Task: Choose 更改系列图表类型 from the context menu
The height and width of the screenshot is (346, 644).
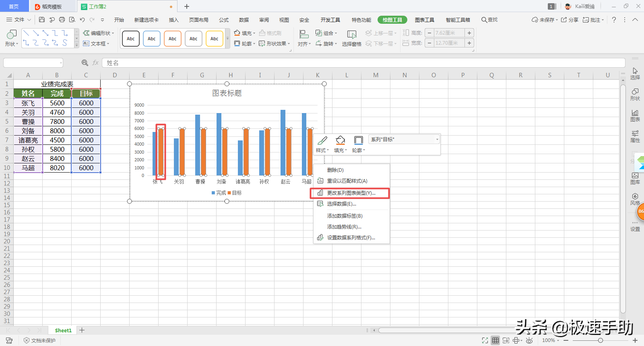Action: point(351,193)
